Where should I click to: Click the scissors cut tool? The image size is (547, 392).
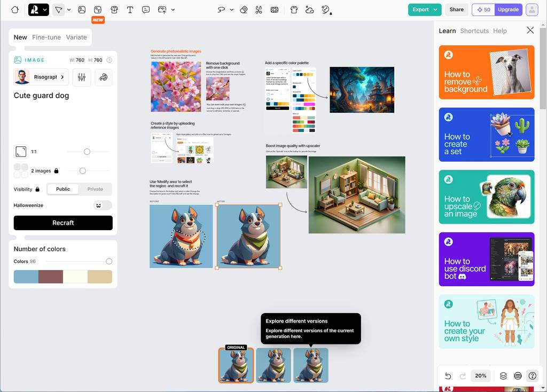259,10
